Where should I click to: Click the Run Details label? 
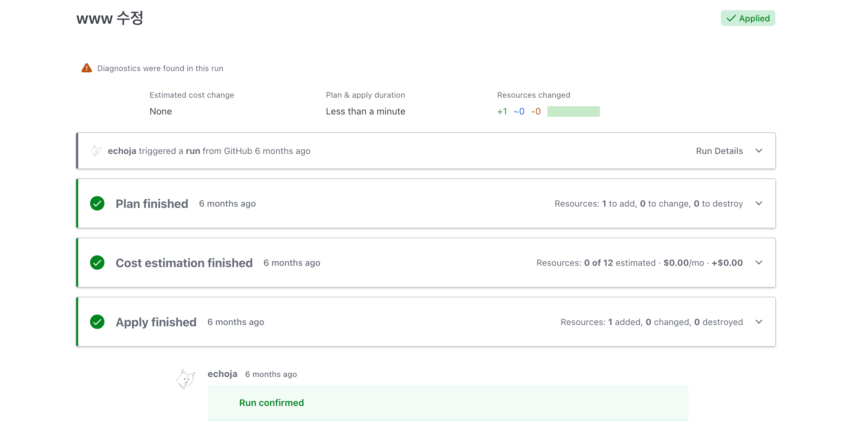719,151
